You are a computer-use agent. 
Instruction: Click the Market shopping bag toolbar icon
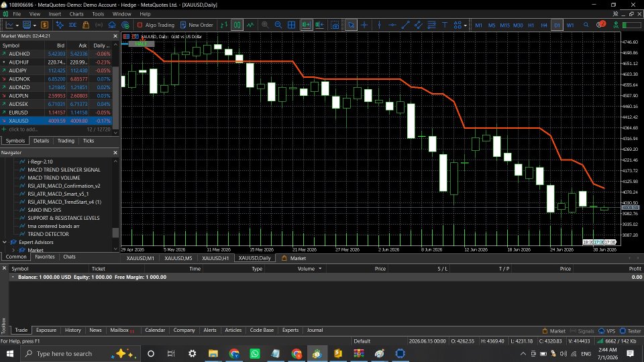point(86,25)
